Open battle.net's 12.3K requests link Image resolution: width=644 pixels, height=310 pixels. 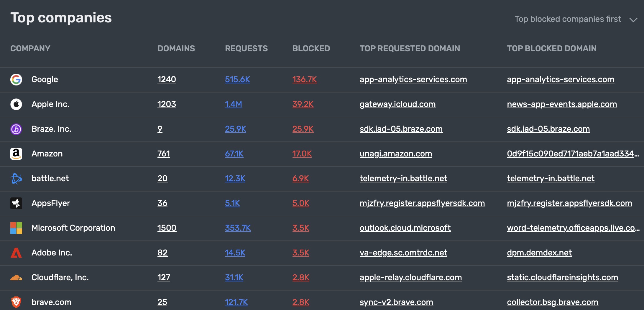tap(235, 179)
